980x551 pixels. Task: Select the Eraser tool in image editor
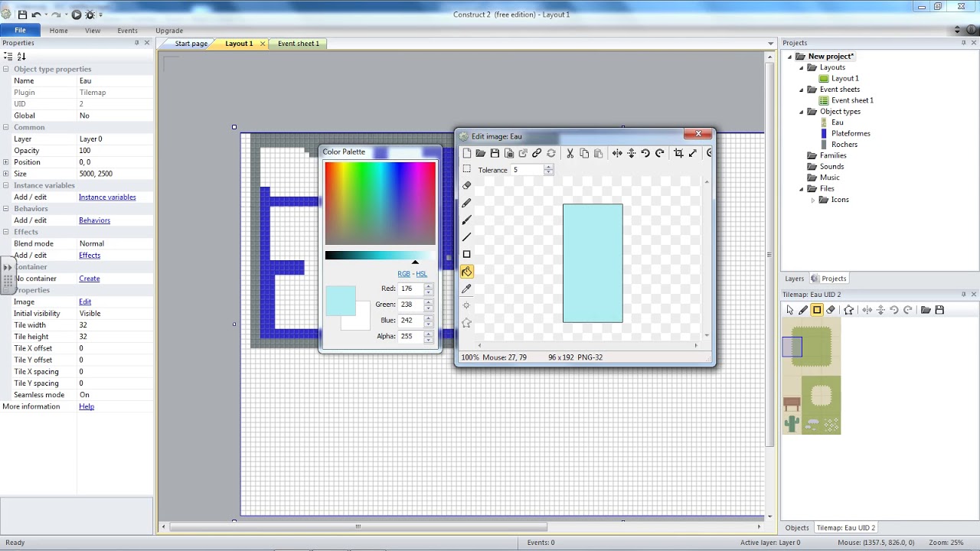[x=467, y=186]
